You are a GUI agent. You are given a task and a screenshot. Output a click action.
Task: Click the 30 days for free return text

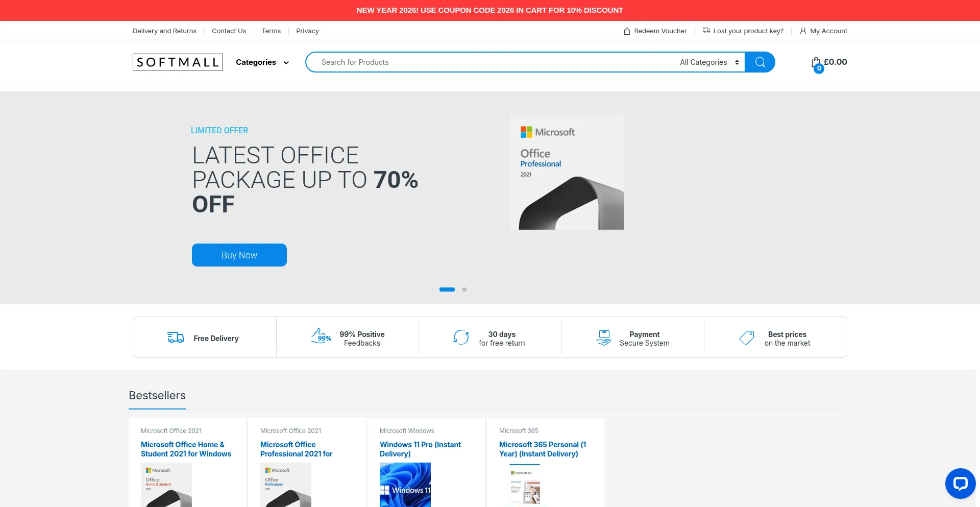click(x=502, y=339)
